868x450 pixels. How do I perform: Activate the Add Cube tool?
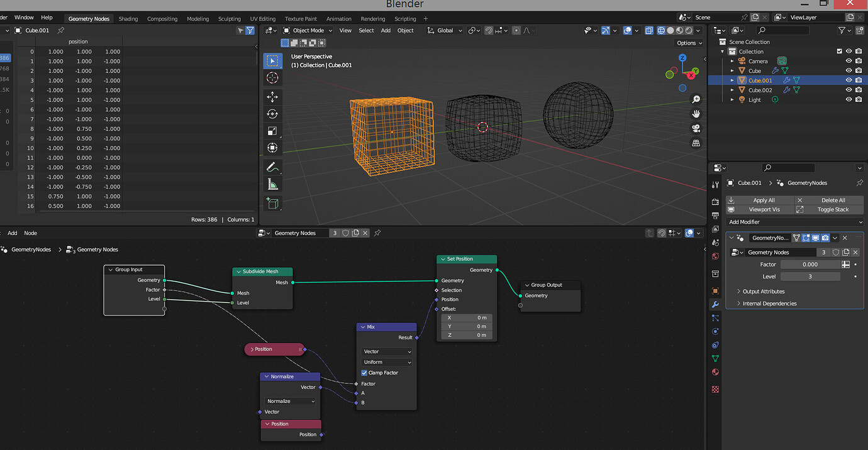point(272,203)
